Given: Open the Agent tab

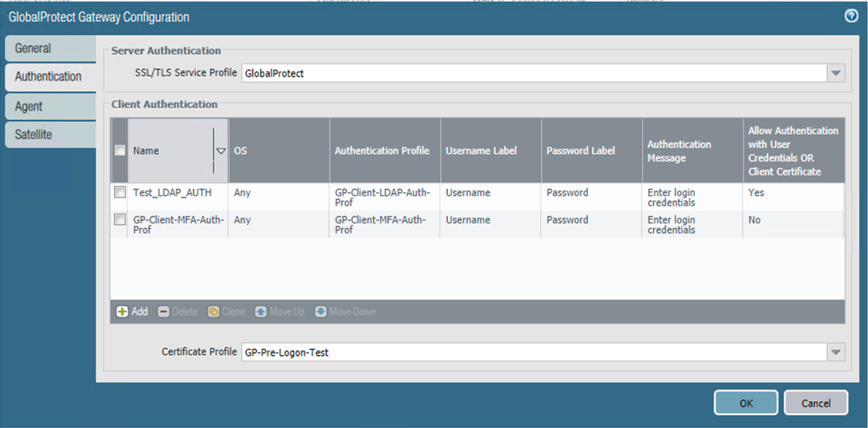Looking at the screenshot, I should point(29,106).
